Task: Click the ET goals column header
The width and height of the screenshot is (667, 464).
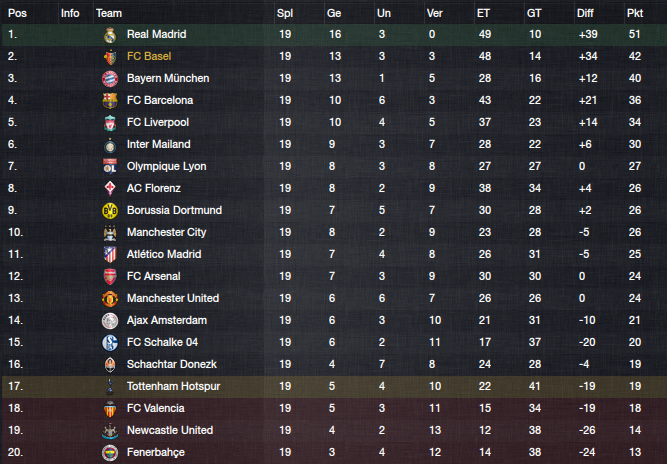Action: point(483,13)
